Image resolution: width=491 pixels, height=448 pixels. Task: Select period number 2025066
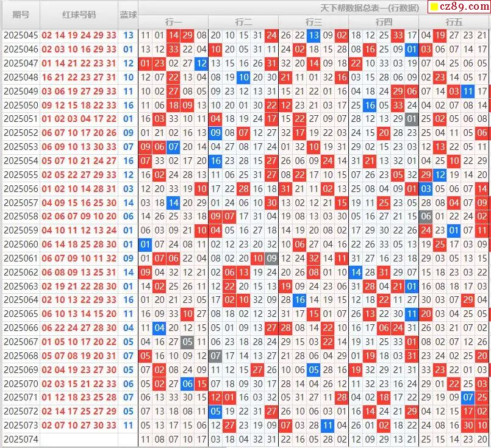coord(21,328)
